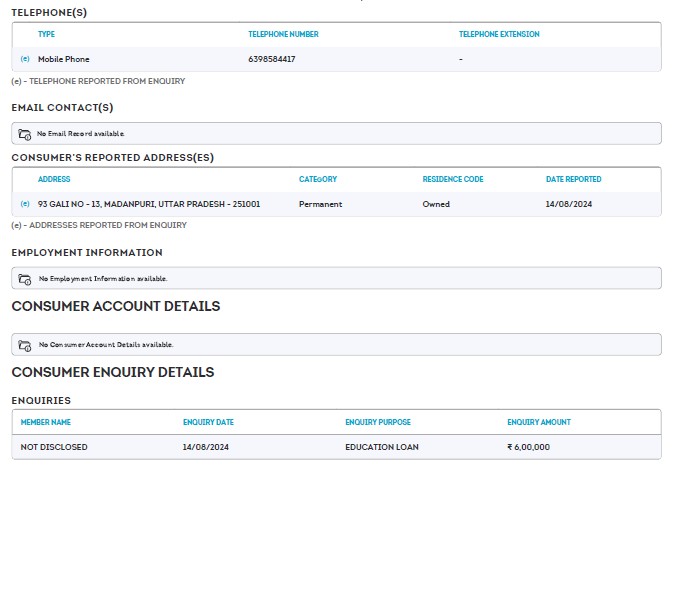Select the Telephone Extension column header
This screenshot has height=612, width=682.
[x=498, y=35]
